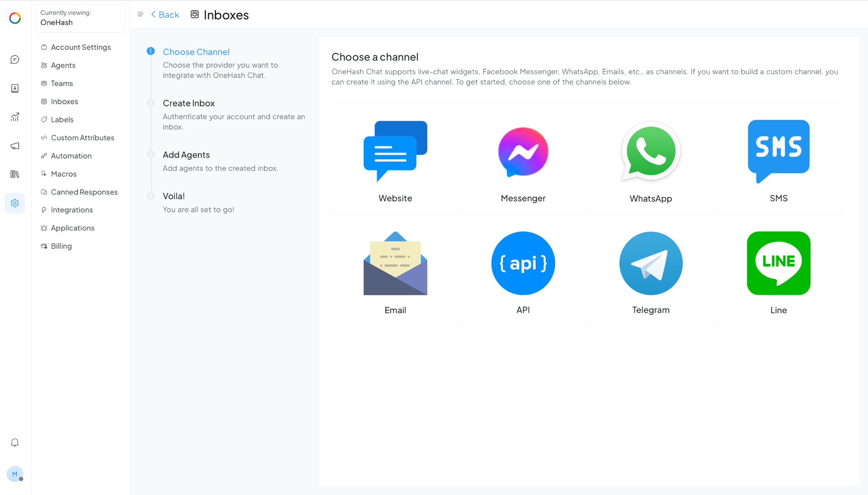The width and height of the screenshot is (868, 495).
Task: Open Reports chart icon in sidebar
Action: tap(15, 117)
